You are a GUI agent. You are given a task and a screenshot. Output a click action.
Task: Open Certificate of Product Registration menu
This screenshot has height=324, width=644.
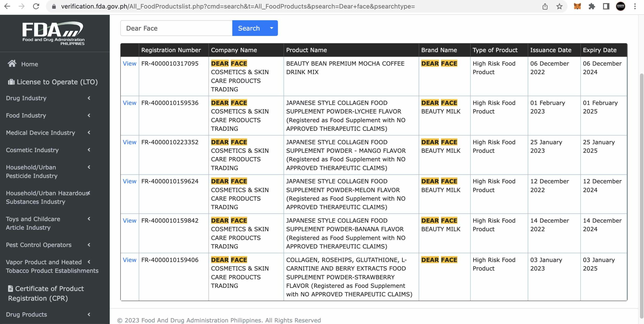click(46, 293)
